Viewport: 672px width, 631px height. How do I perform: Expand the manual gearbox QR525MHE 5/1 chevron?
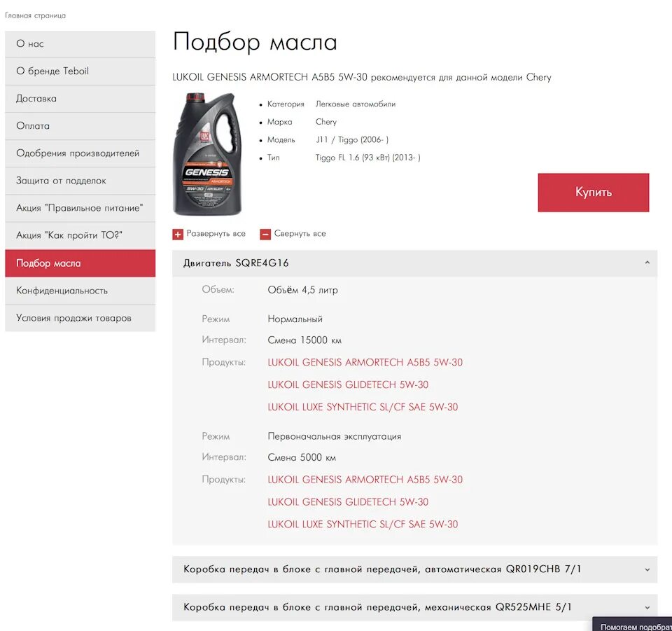point(647,607)
